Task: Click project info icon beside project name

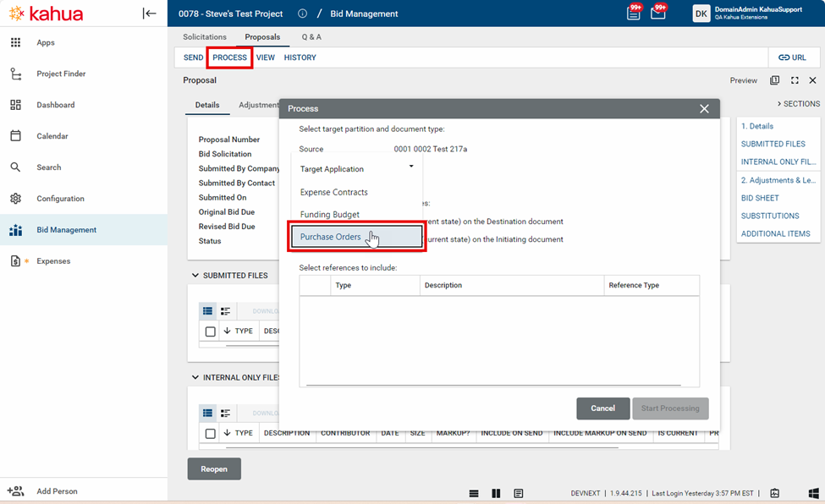Action: 303,14
